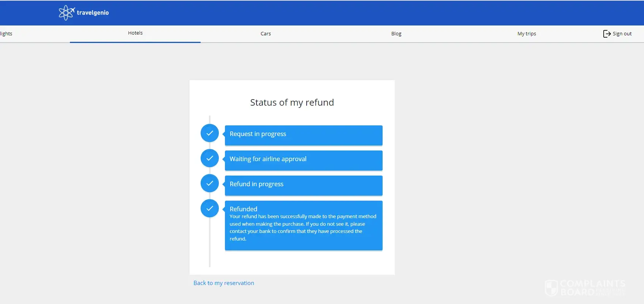
Task: Click the travelgenio wordmark text
Action: (93, 13)
